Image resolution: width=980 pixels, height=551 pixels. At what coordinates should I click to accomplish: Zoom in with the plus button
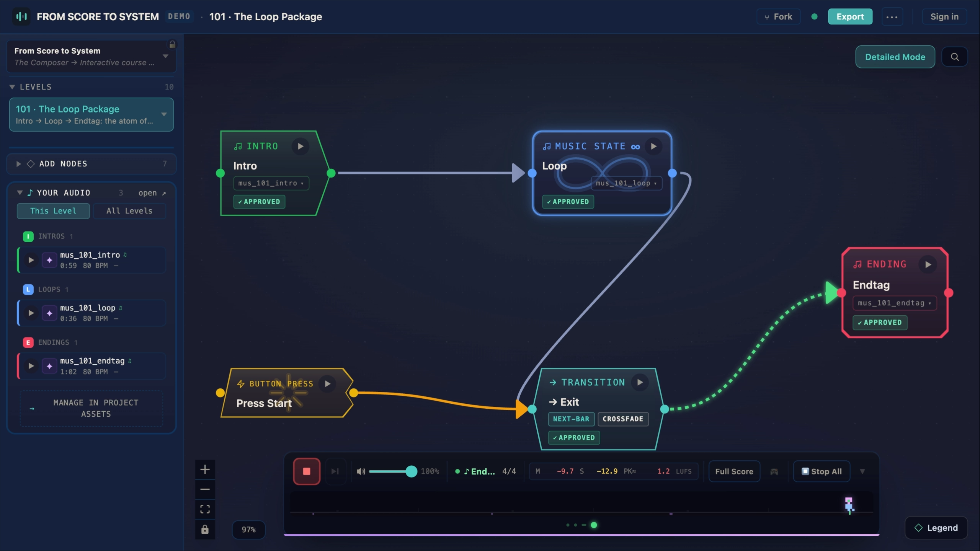(x=205, y=469)
